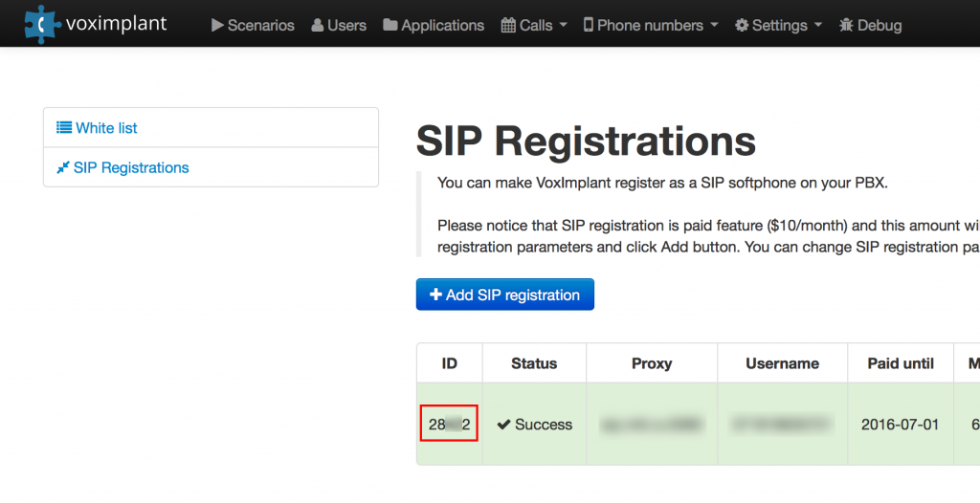Click the Paid until column header
This screenshot has width=980, height=503.
click(900, 363)
